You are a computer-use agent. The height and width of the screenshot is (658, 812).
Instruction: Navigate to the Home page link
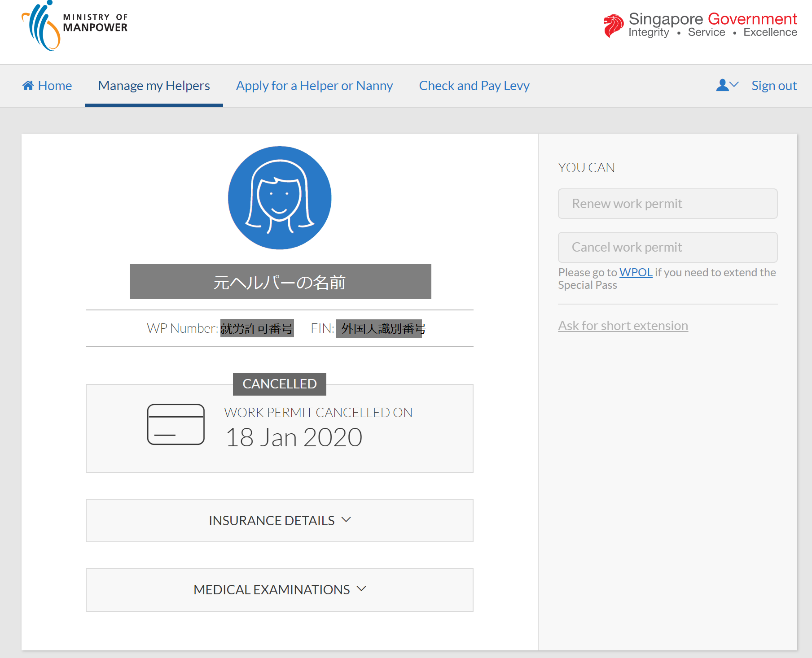pos(55,85)
